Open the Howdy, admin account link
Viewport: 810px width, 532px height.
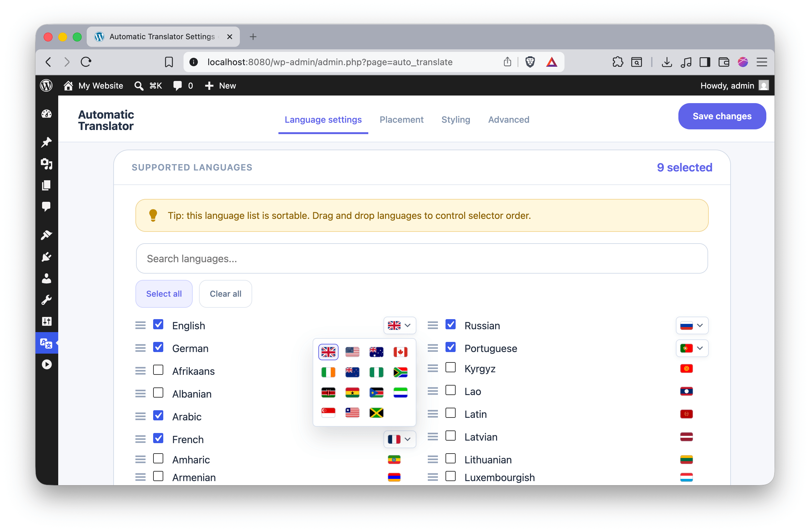(x=734, y=86)
